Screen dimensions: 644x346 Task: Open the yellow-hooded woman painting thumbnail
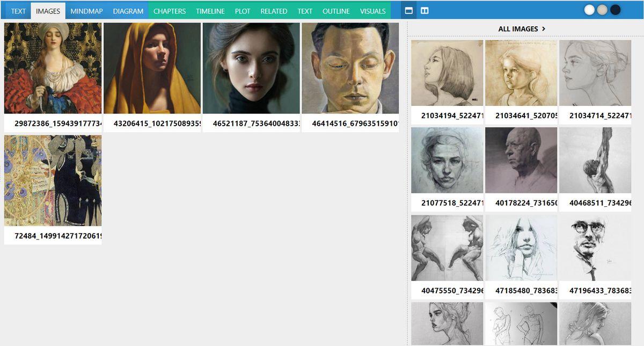point(152,68)
